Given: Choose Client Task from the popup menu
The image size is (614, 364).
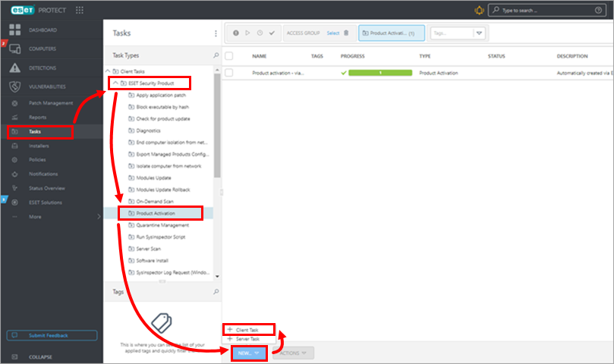Looking at the screenshot, I should click(247, 330).
